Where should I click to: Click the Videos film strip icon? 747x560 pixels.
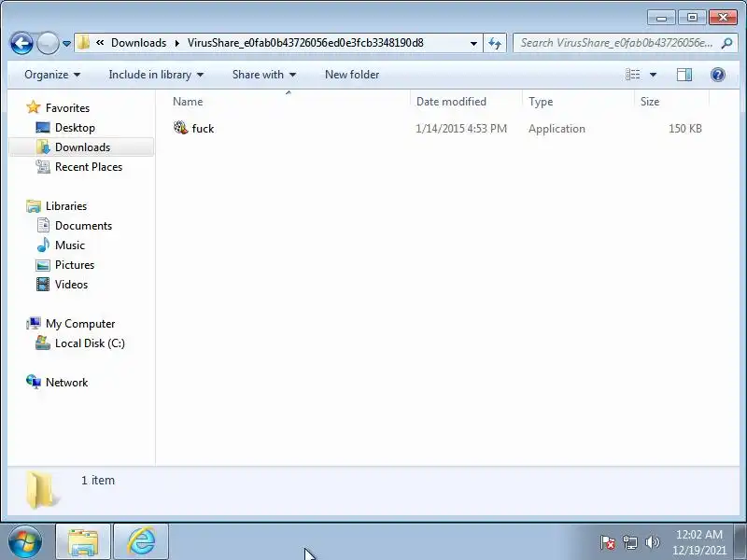43,285
